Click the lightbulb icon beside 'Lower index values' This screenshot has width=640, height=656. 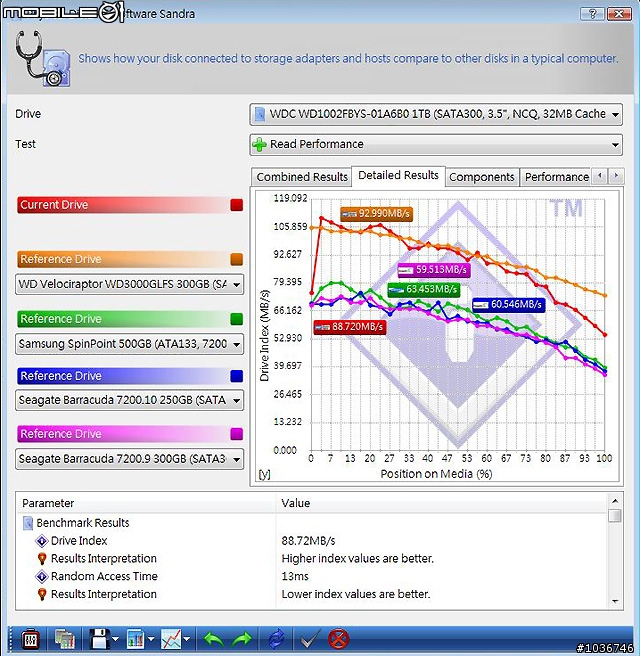click(42, 594)
